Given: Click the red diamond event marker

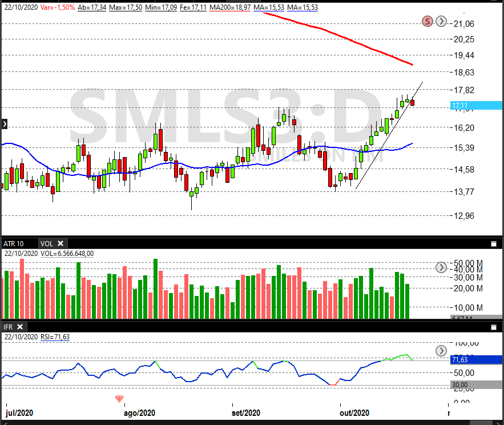Looking at the screenshot, I should click(119, 399).
